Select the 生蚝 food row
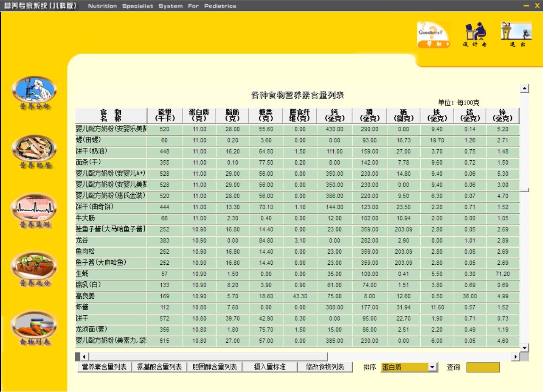The height and width of the screenshot is (392, 543). click(297, 274)
